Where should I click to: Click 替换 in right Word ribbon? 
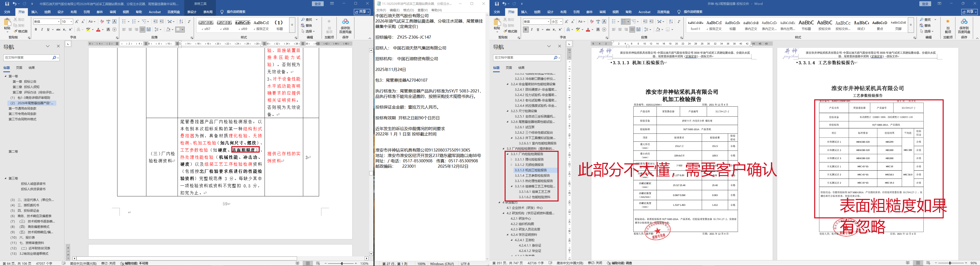(x=925, y=26)
